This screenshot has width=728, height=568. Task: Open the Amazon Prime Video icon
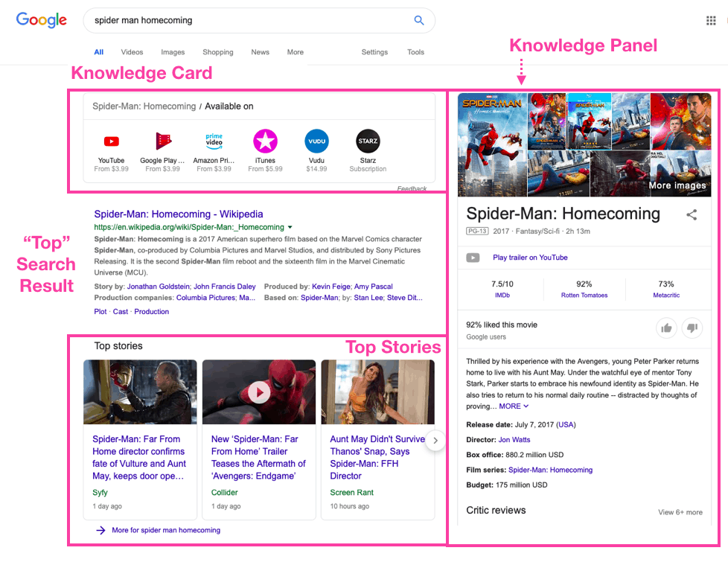[214, 141]
